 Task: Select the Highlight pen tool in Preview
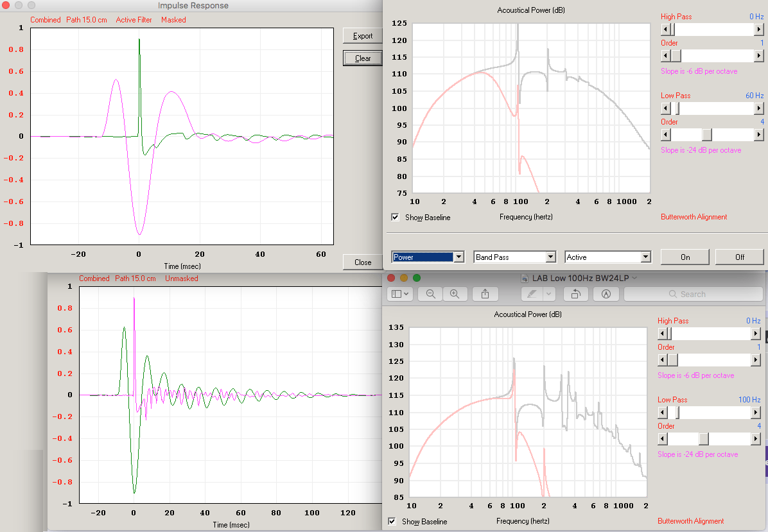(532, 294)
